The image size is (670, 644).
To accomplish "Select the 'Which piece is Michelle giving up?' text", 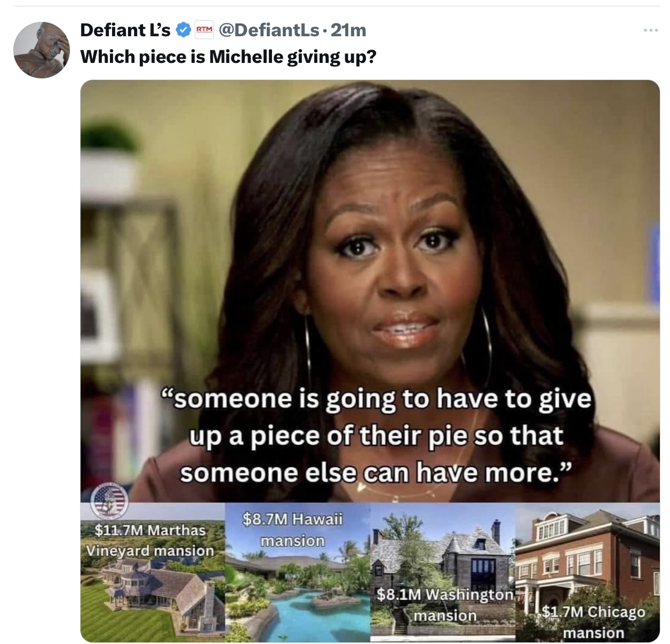I will tap(228, 57).
